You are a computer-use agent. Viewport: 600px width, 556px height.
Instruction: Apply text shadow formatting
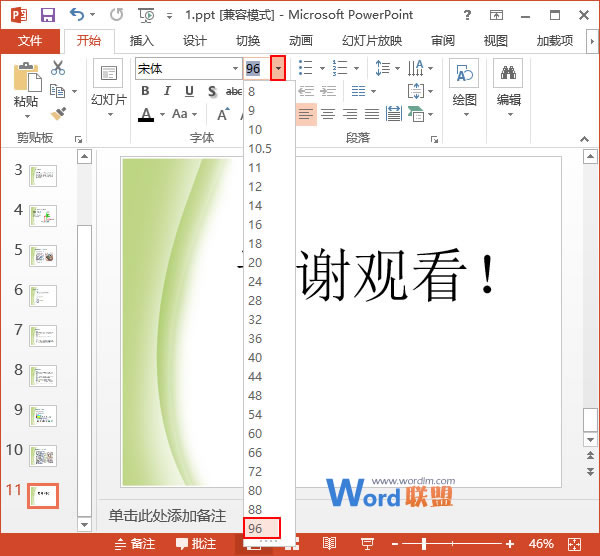coord(212,91)
